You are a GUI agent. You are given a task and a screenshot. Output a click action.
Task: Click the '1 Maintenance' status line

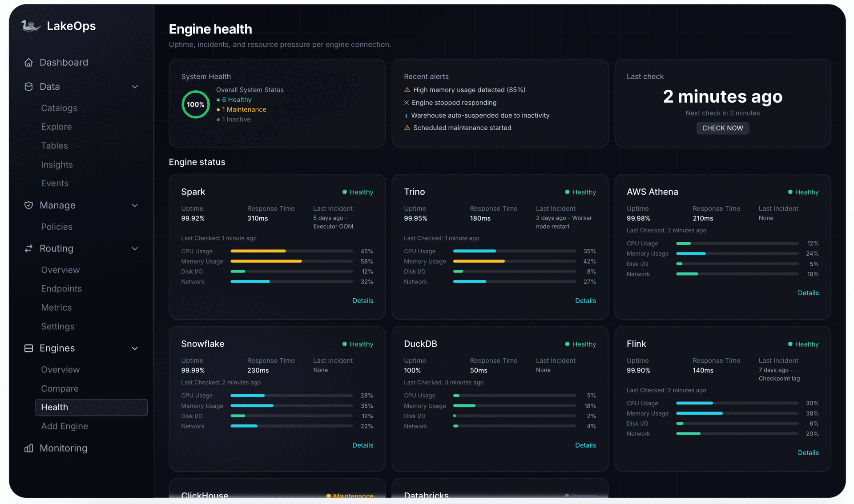click(242, 110)
